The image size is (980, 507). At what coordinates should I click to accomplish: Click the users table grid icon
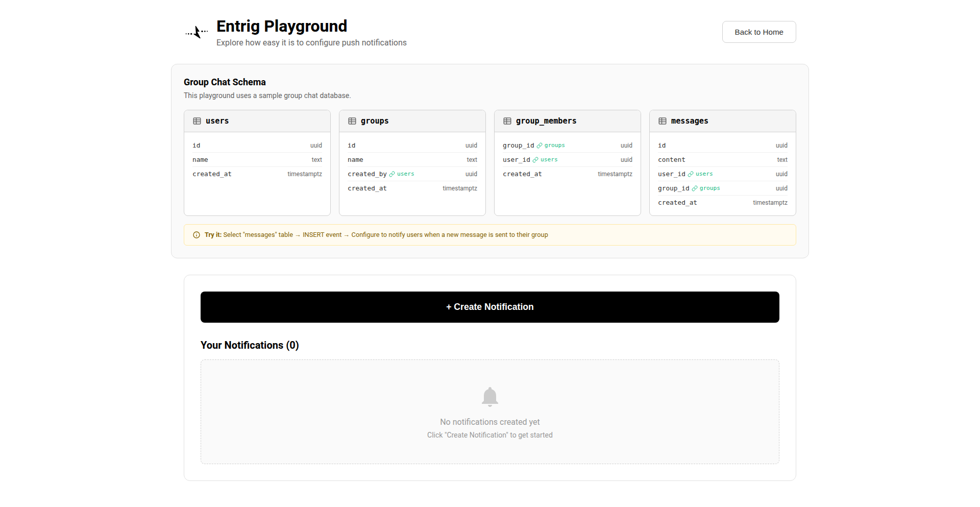[x=197, y=121]
